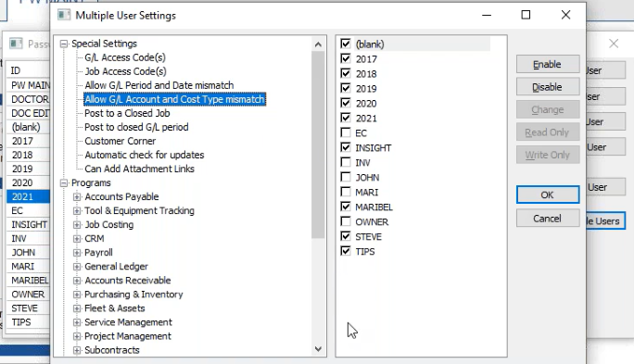This screenshot has width=634, height=364.
Task: Select G/L Access Code(s) setting
Action: coord(125,57)
